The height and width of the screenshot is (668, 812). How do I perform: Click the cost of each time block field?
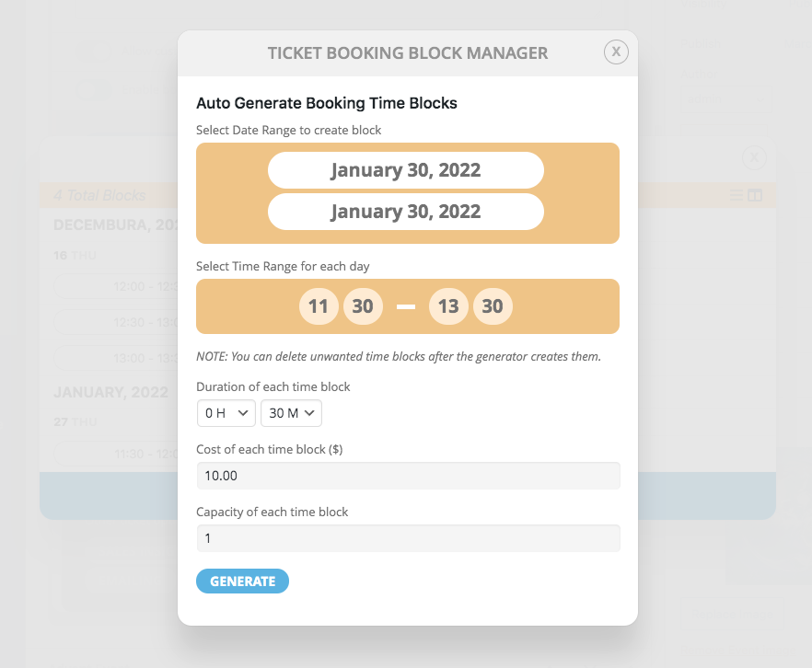click(x=408, y=476)
